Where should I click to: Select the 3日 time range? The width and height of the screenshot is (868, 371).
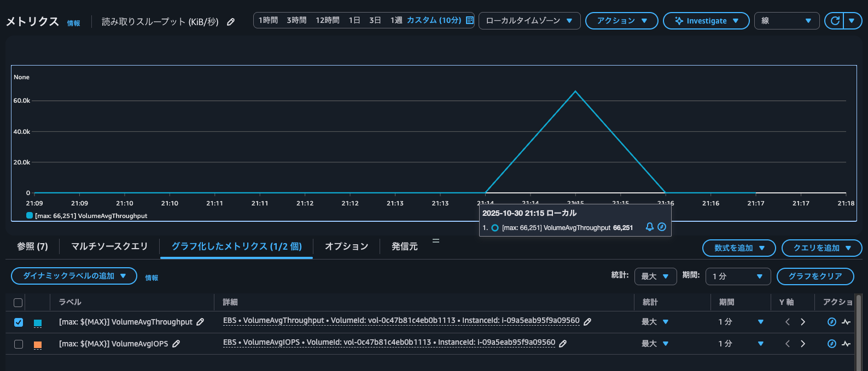click(375, 20)
